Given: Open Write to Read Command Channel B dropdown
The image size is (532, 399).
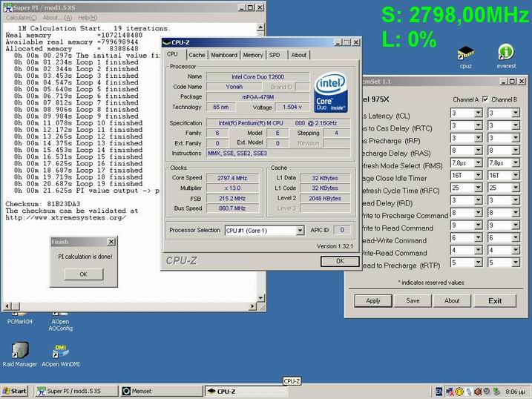Looking at the screenshot, I should (x=516, y=225).
